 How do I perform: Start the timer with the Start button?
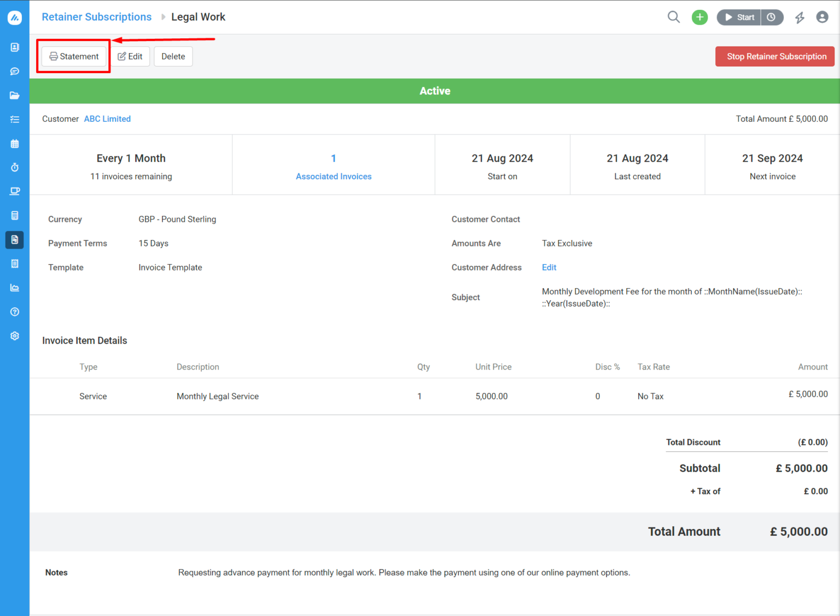[x=738, y=17]
